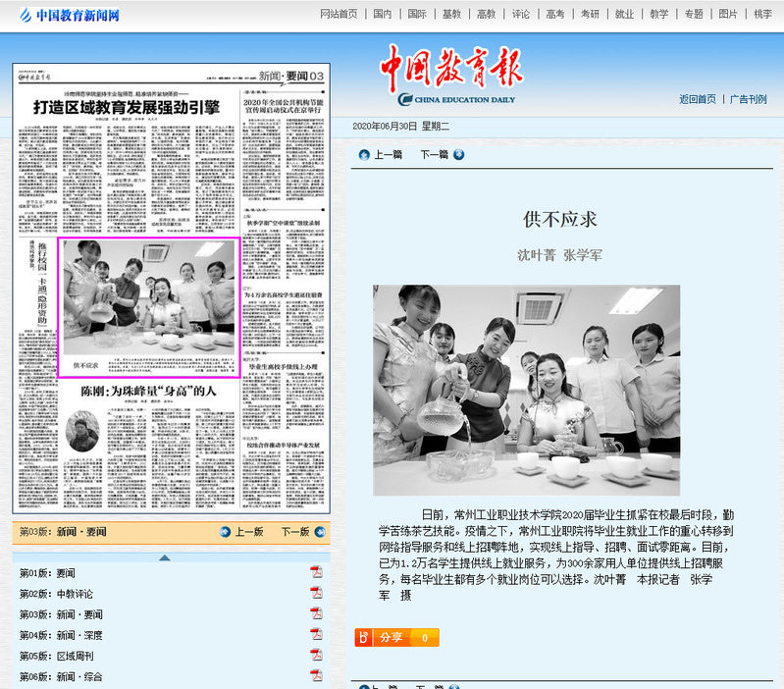The image size is (784, 689).
Task: Click the right-arrow icon beside 下一版
Action: click(x=320, y=532)
